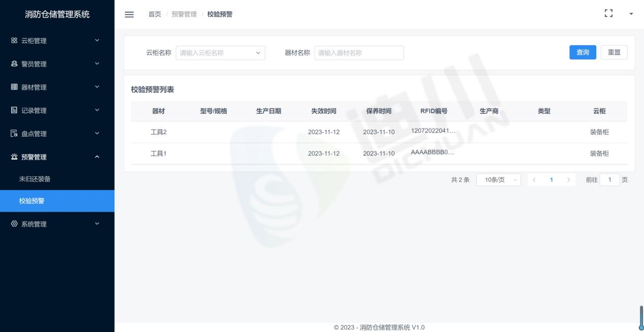Click the 云柜管理 cabinet icon
Image resolution: width=644 pixels, height=332 pixels.
click(14, 41)
